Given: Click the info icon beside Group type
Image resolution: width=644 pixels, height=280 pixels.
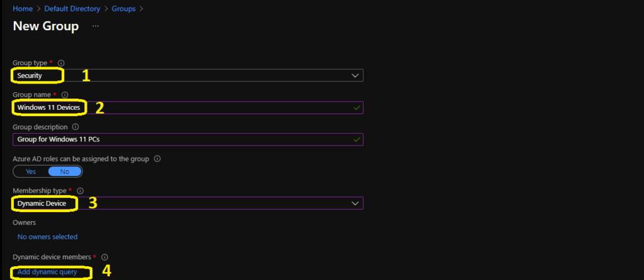Looking at the screenshot, I should point(61,63).
